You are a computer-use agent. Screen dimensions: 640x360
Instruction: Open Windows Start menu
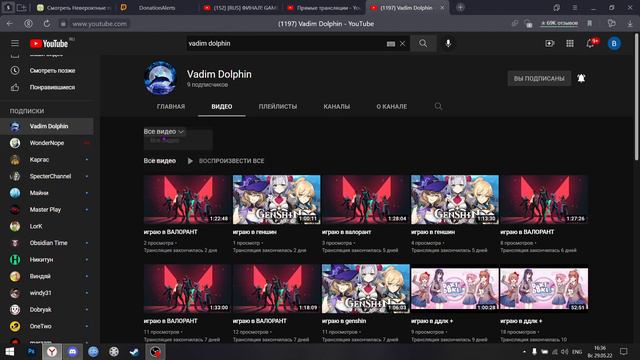[10, 351]
